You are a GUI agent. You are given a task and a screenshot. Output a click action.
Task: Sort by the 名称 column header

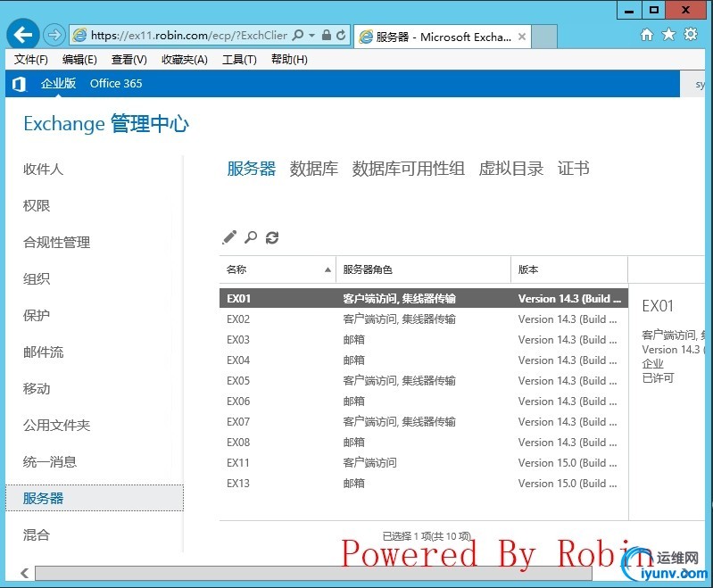click(x=278, y=269)
